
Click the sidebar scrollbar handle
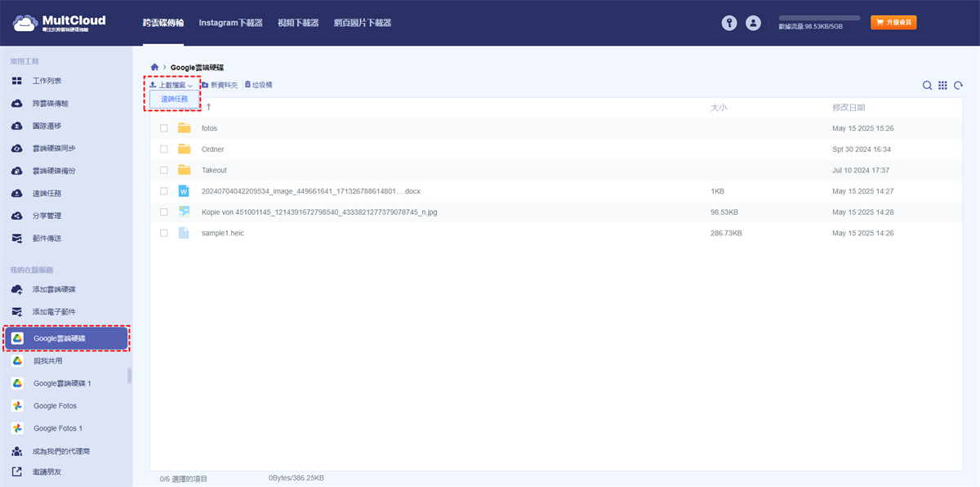pos(129,376)
